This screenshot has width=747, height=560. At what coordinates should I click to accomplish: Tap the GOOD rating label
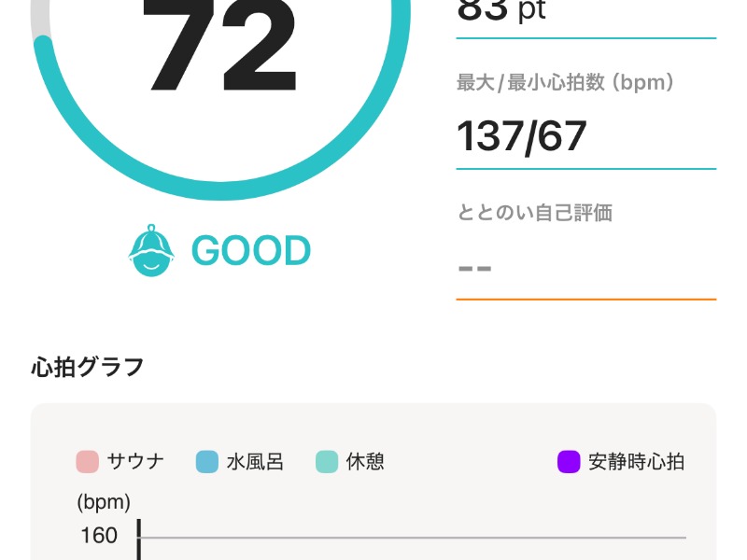pos(250,251)
